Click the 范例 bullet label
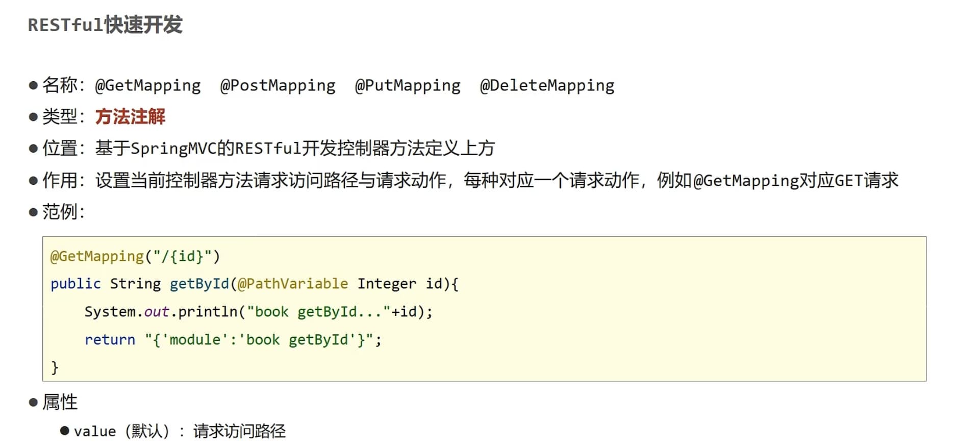Image resolution: width=980 pixels, height=443 pixels. (x=63, y=212)
